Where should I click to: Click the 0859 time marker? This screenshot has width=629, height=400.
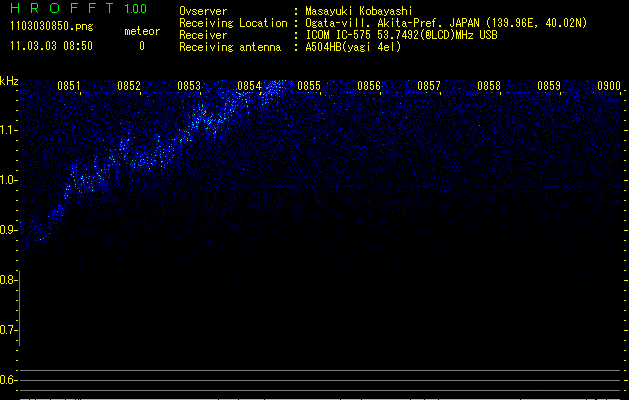[x=549, y=86]
